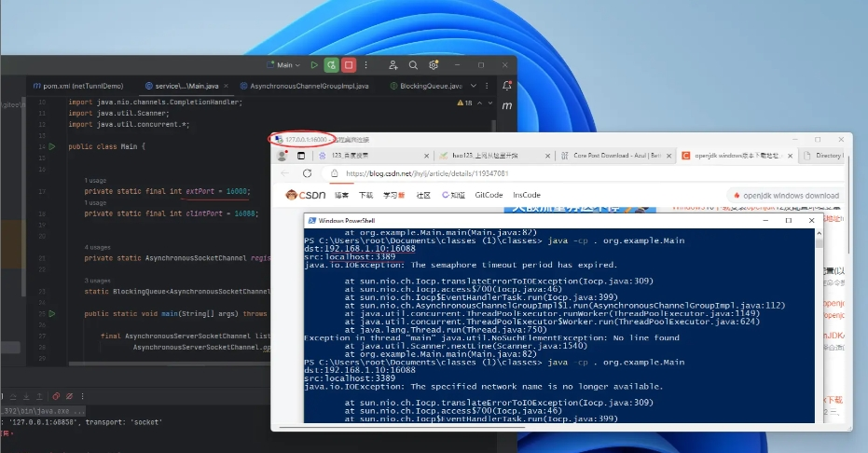This screenshot has height=453, width=868.
Task: Click the view breakpoints red circles icon
Action: (x=55, y=395)
